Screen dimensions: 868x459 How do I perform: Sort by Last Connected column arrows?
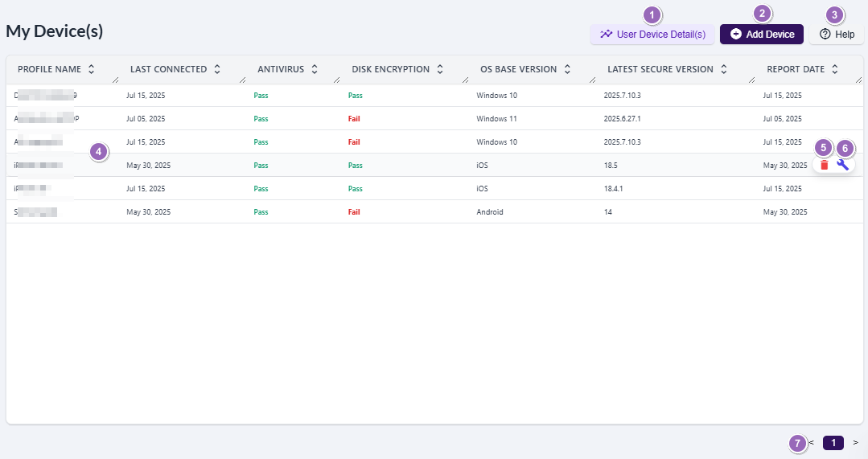[x=217, y=69]
